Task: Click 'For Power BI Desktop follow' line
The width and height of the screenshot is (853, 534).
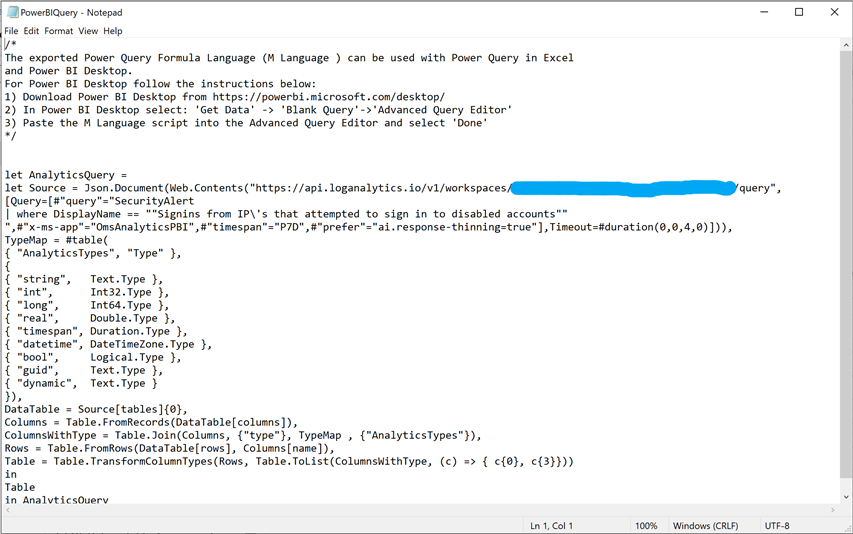Action: pos(160,84)
